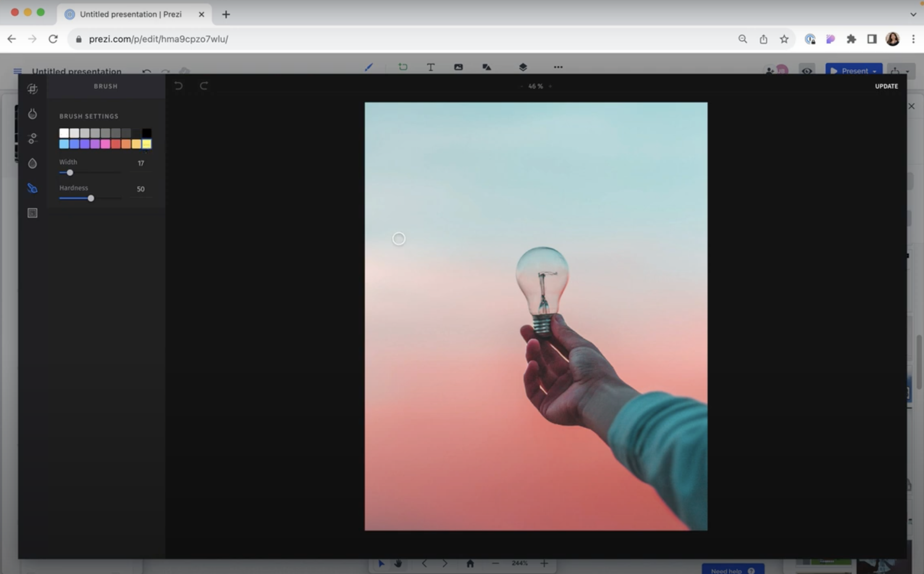Image resolution: width=924 pixels, height=574 pixels.
Task: Choose the pink brush color swatch
Action: tap(105, 144)
